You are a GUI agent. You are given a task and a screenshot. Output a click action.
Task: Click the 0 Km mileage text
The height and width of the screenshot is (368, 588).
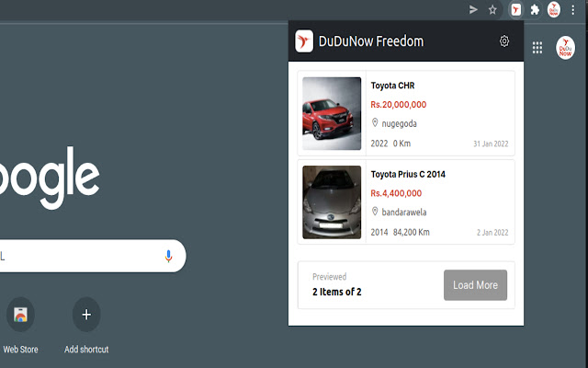point(401,144)
